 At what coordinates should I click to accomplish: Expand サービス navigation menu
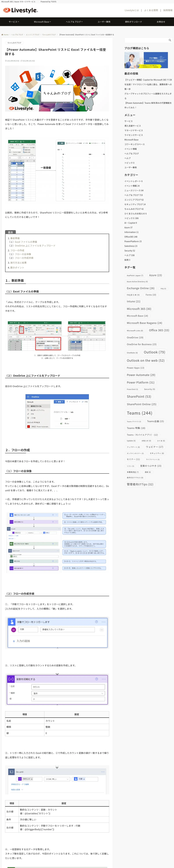click(x=14, y=22)
